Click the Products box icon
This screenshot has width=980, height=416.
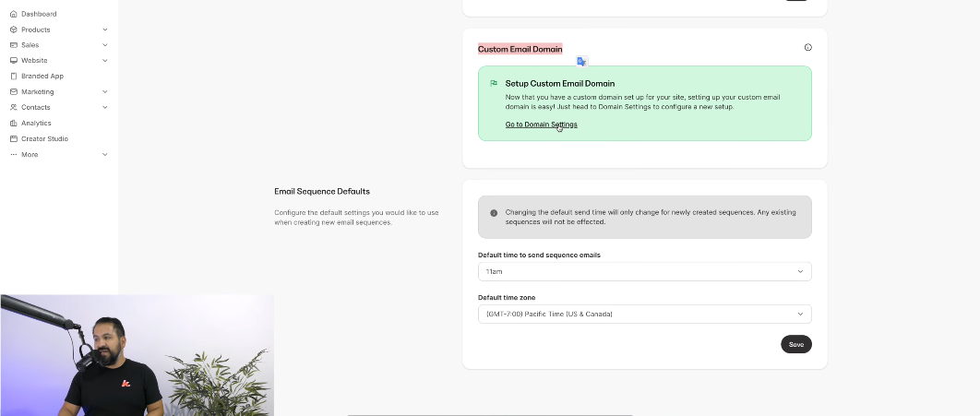point(13,30)
